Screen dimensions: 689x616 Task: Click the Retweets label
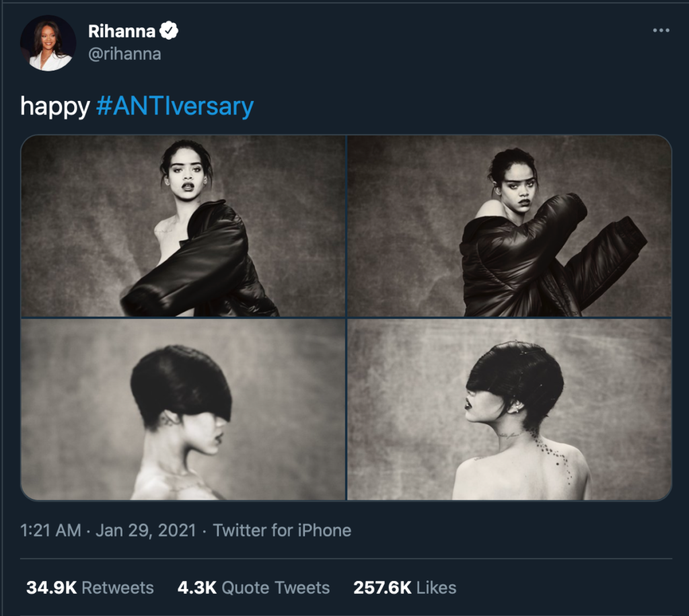point(117,587)
